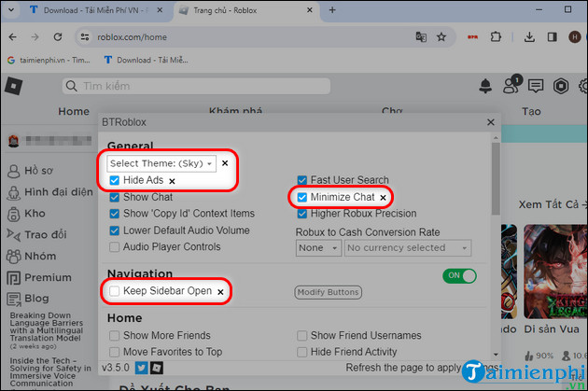Enable Audio Player Controls checkbox

pos(115,247)
